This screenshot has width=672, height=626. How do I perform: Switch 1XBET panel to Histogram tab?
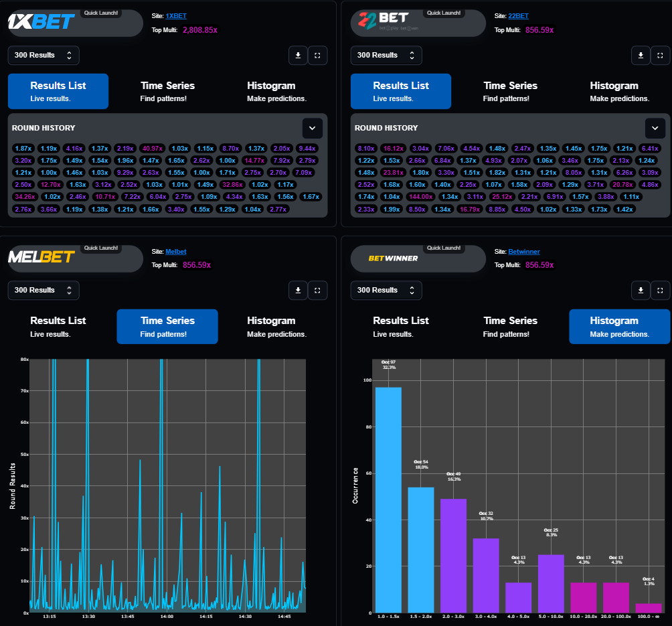(277, 91)
